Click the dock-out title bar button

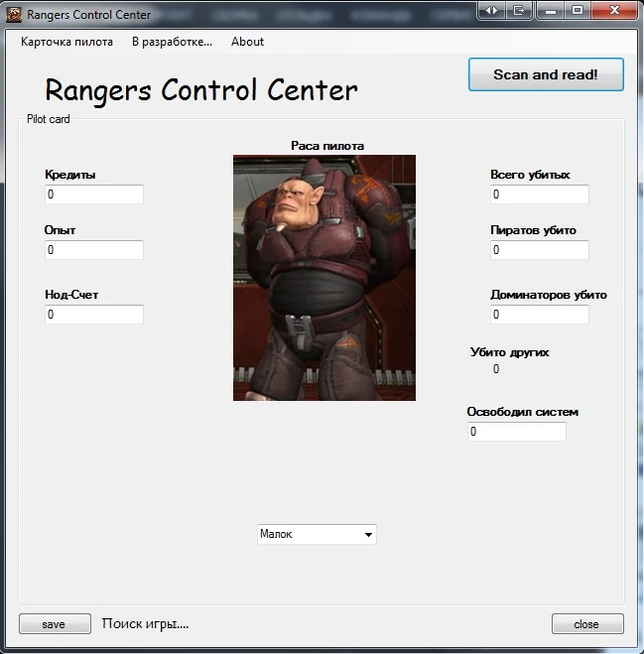click(x=519, y=11)
